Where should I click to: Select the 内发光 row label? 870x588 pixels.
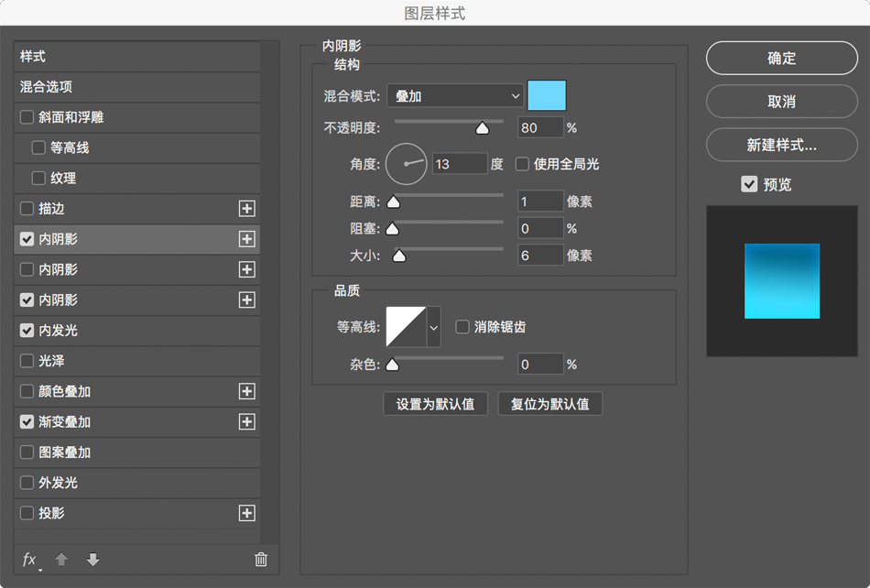59,331
